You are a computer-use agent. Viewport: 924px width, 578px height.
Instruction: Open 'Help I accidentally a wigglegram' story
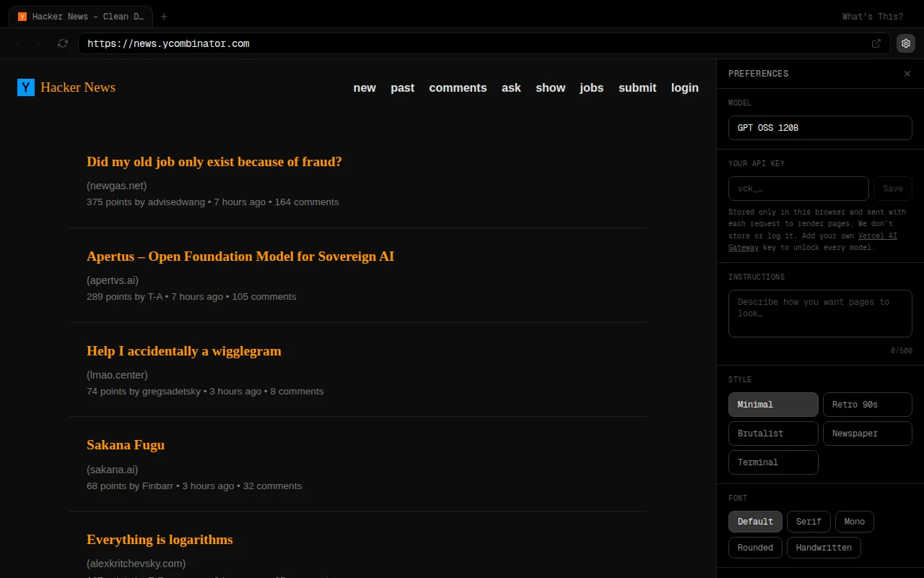pos(184,351)
